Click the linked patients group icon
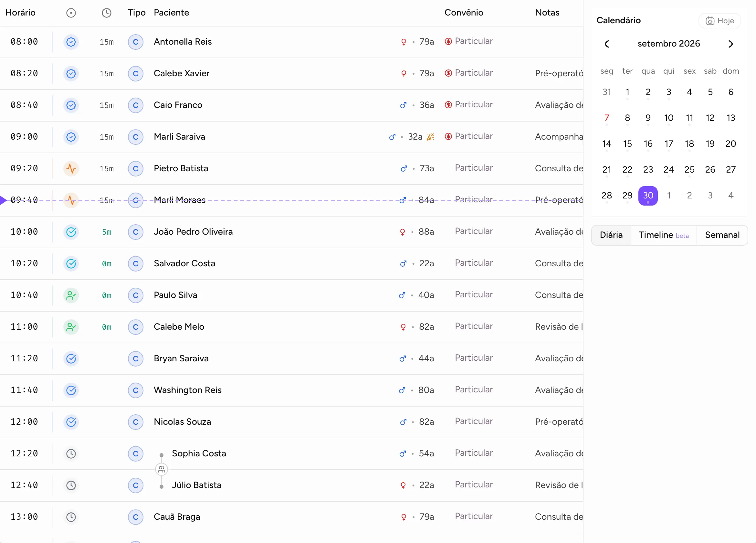This screenshot has width=756, height=543. coord(162,470)
